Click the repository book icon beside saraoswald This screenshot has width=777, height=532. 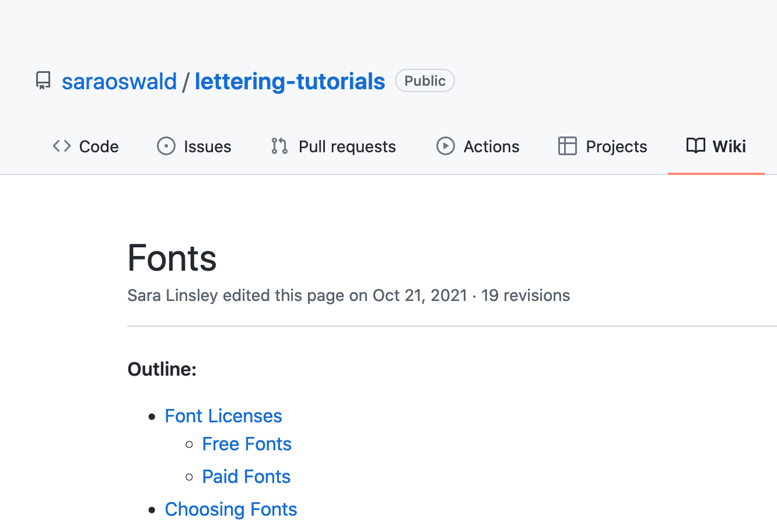pos(43,80)
